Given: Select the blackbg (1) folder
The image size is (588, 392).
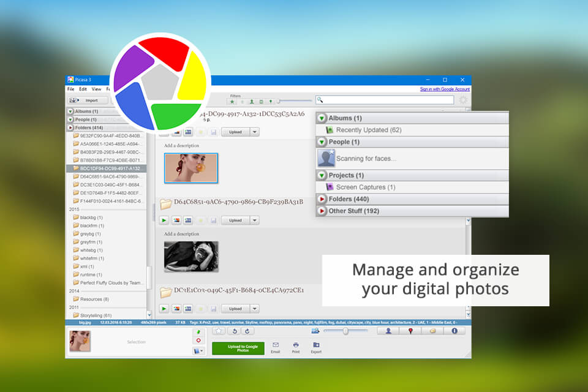Looking at the screenshot, I should pos(91,217).
